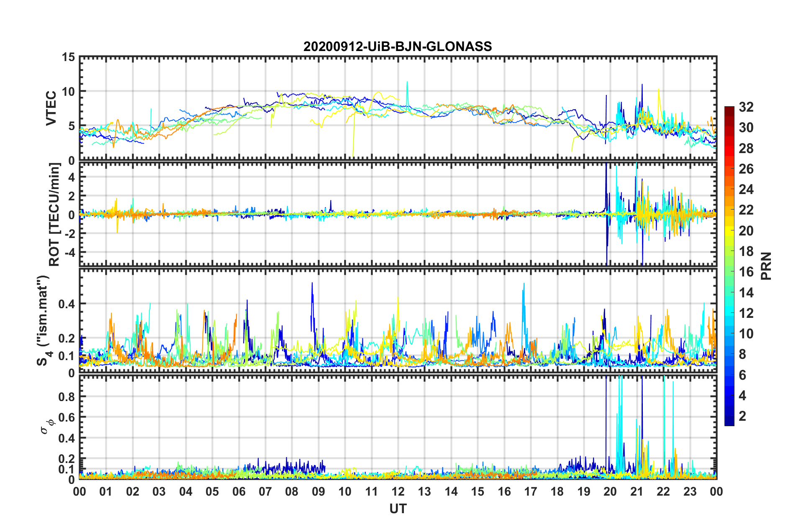Click S4 y-axis tick 0.4
The width and height of the screenshot is (796, 532).
67,304
